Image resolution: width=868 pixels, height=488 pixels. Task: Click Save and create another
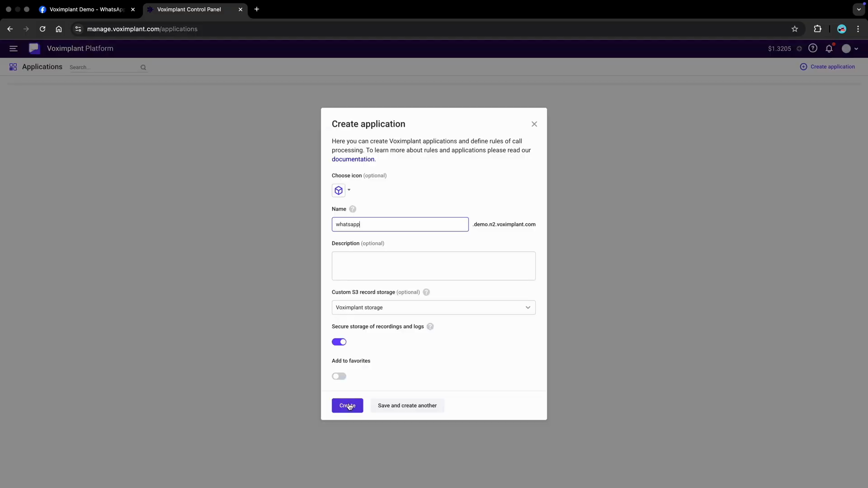coord(406,405)
